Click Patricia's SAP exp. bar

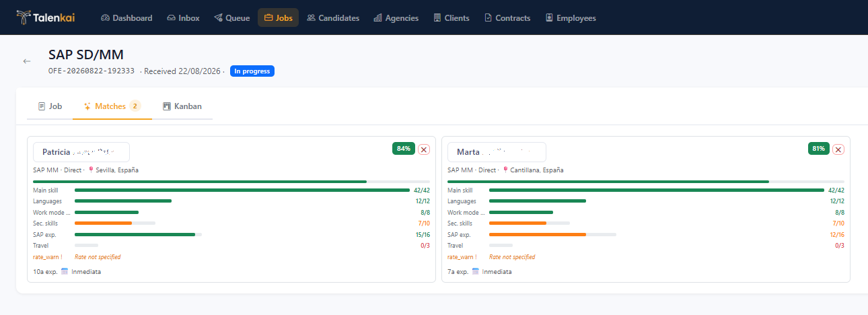tap(138, 234)
